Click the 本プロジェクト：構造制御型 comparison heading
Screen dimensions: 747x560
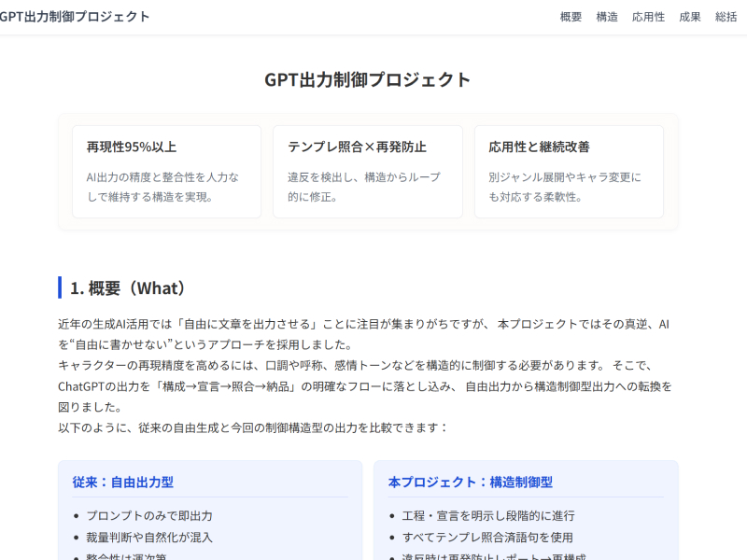471,483
